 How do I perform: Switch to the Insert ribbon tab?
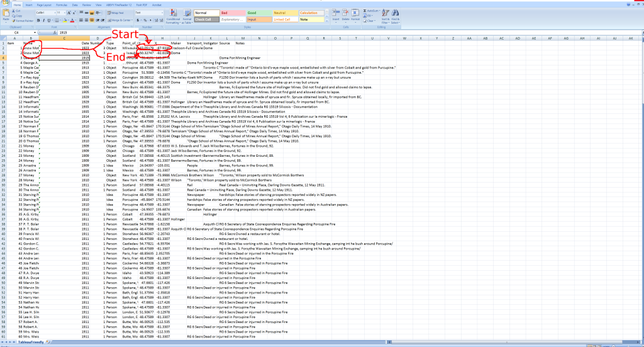29,5
